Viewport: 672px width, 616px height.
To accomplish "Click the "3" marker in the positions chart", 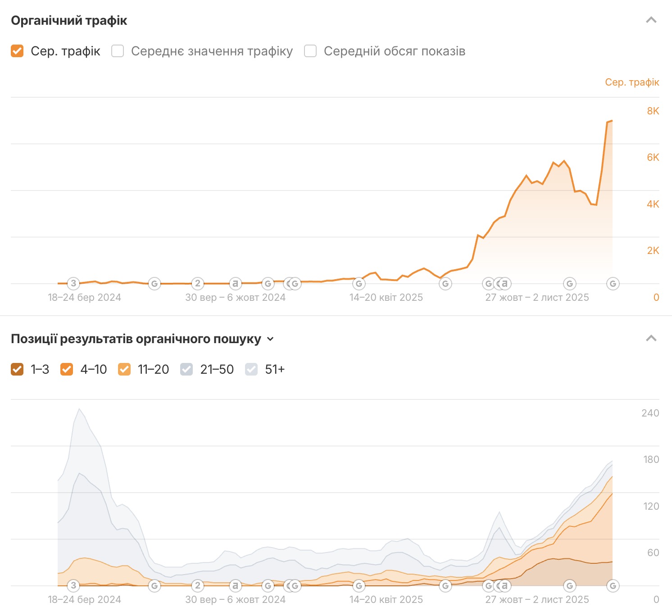I will tap(73, 585).
